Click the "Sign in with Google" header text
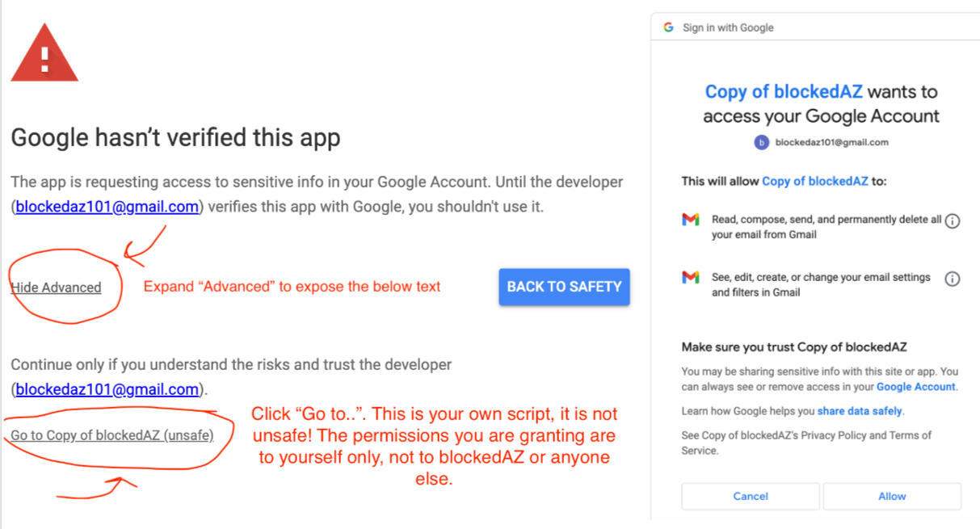Image resolution: width=980 pixels, height=529 pixels. tap(728, 27)
